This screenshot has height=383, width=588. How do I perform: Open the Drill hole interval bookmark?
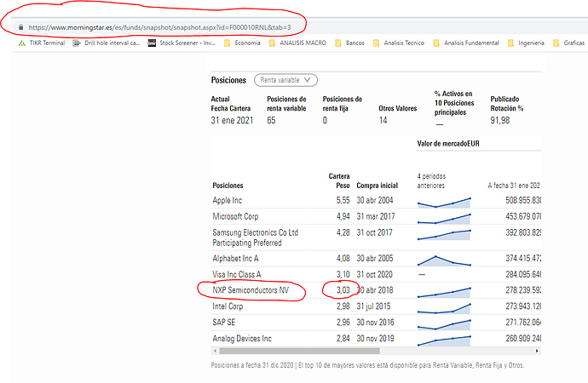107,43
